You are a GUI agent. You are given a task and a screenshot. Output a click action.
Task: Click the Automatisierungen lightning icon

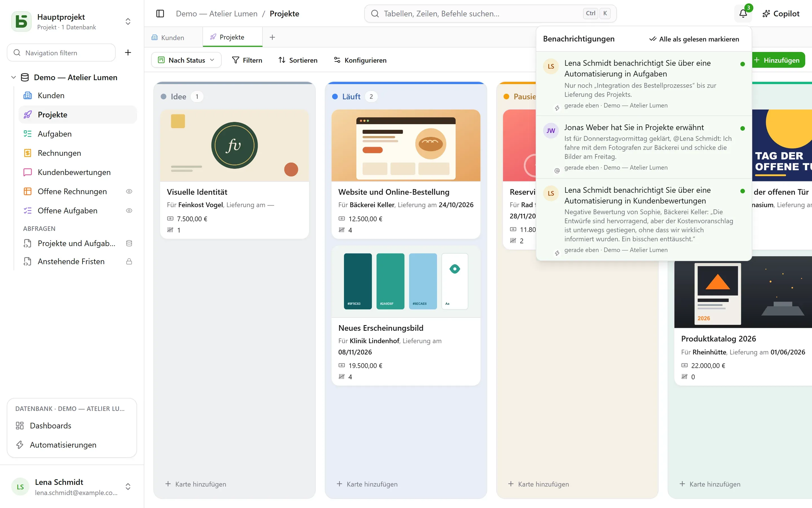(20, 444)
